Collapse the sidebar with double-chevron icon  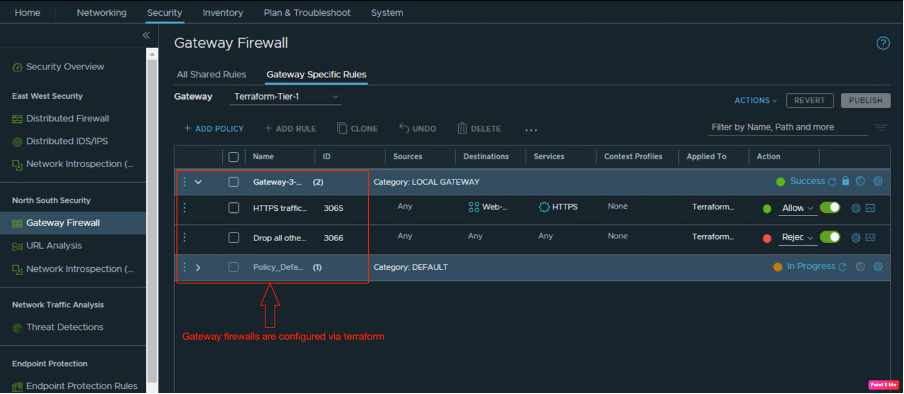[x=146, y=36]
